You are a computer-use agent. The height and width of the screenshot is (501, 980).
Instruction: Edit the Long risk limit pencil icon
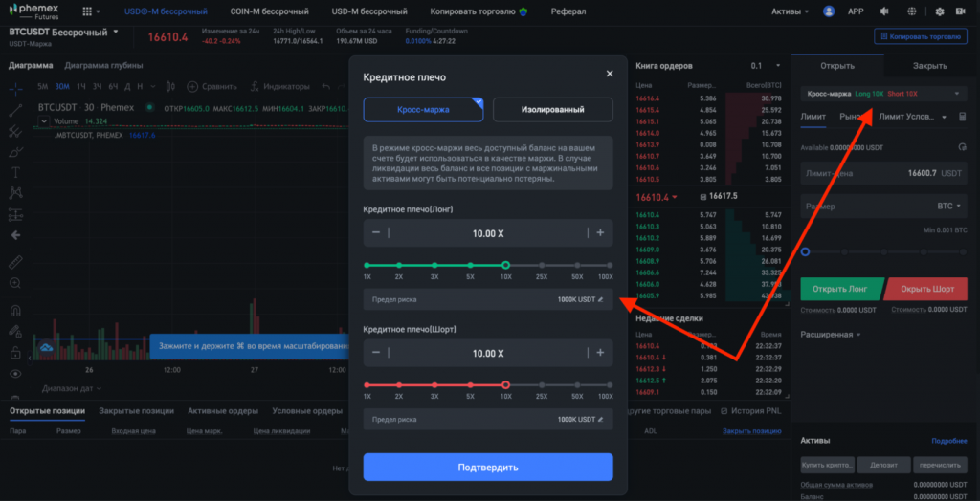[601, 299]
